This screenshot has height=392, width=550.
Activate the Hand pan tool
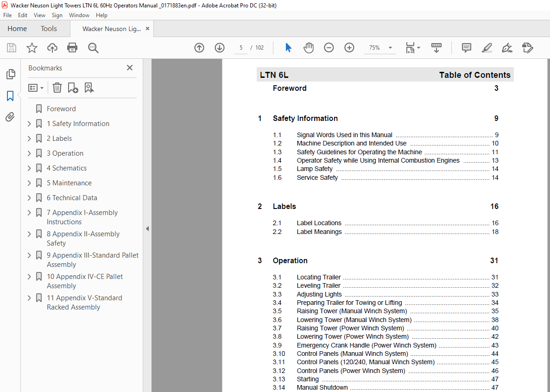(309, 48)
